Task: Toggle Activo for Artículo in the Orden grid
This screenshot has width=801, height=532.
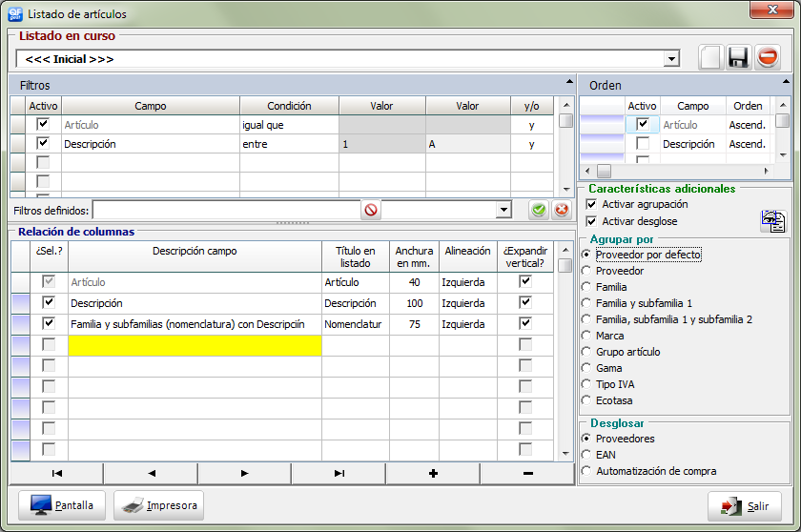Action: click(643, 124)
